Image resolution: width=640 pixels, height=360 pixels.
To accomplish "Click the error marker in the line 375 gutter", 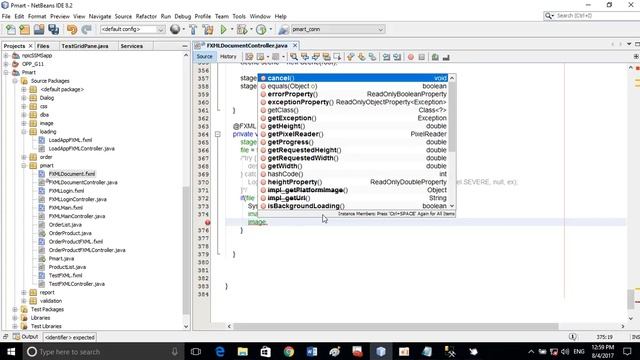I will (x=207, y=222).
